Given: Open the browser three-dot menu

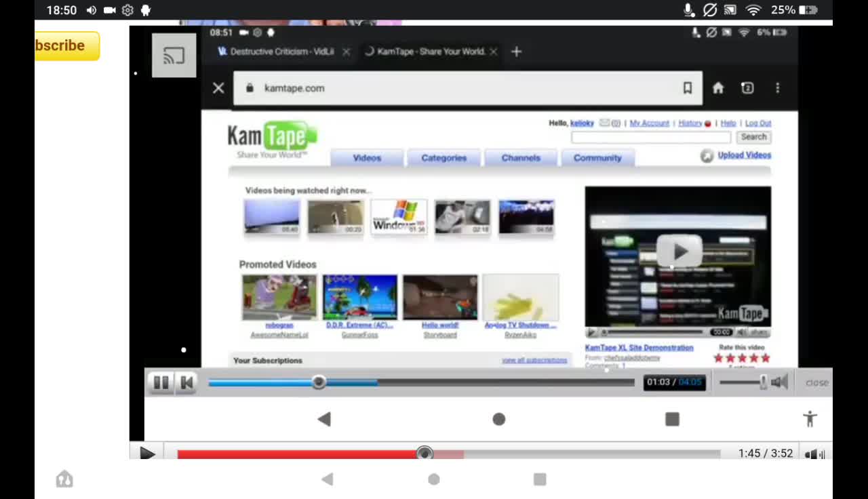Looking at the screenshot, I should click(778, 88).
